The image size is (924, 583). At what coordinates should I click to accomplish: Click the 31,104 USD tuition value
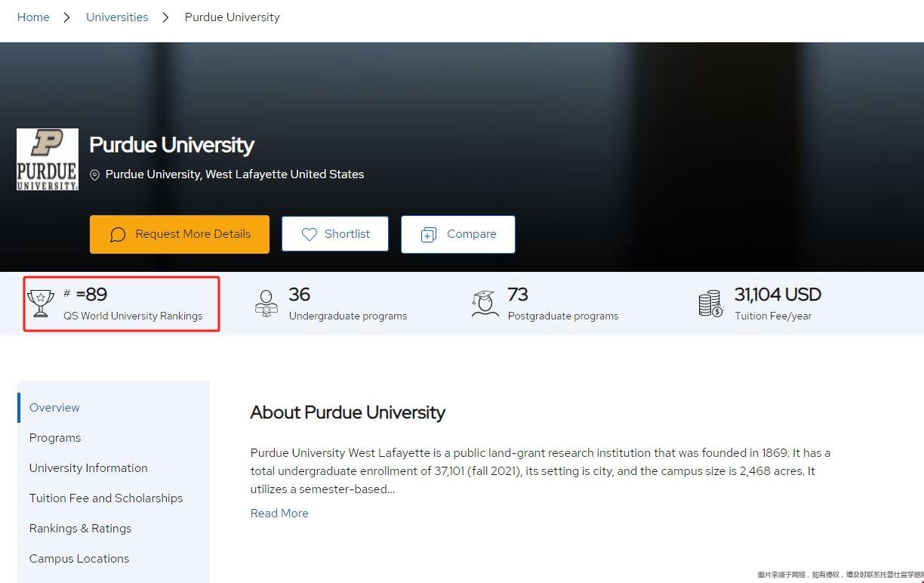click(x=778, y=295)
